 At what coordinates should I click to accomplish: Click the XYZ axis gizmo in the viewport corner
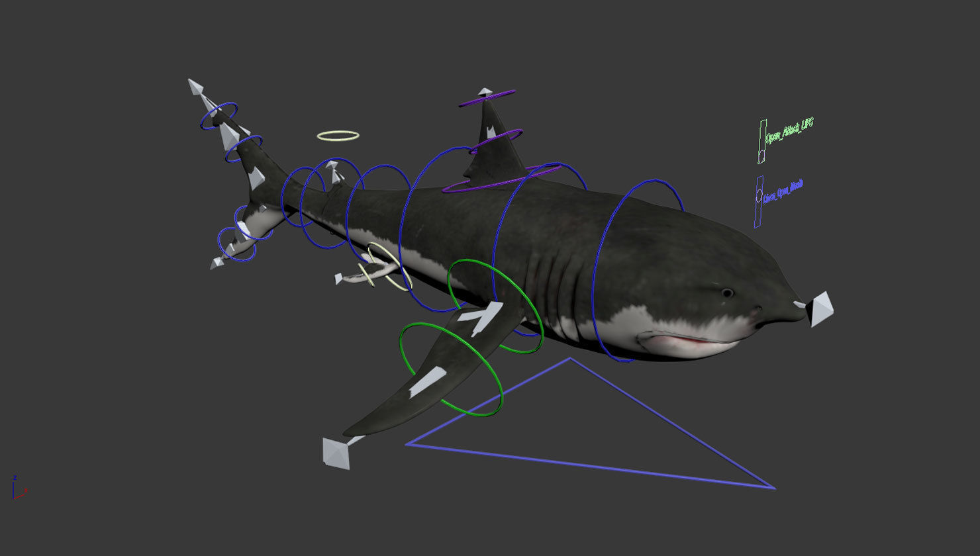19,487
